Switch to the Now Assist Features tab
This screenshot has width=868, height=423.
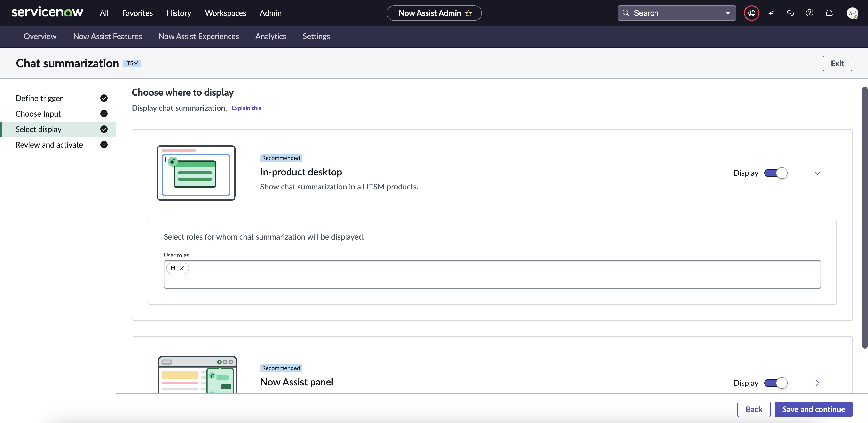[x=108, y=36]
